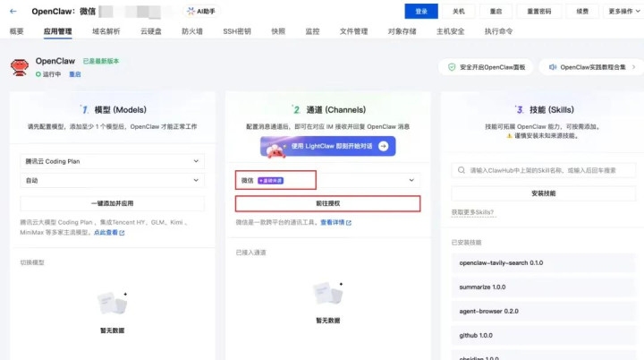The height and width of the screenshot is (360, 644).
Task: Select the github 1.0.0 skill
Action: 544,336
